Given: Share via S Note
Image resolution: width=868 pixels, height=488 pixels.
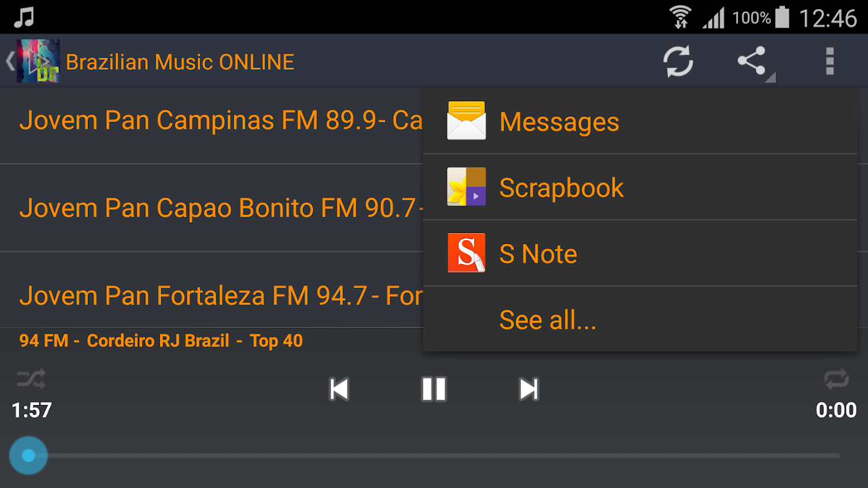Looking at the screenshot, I should (640, 253).
